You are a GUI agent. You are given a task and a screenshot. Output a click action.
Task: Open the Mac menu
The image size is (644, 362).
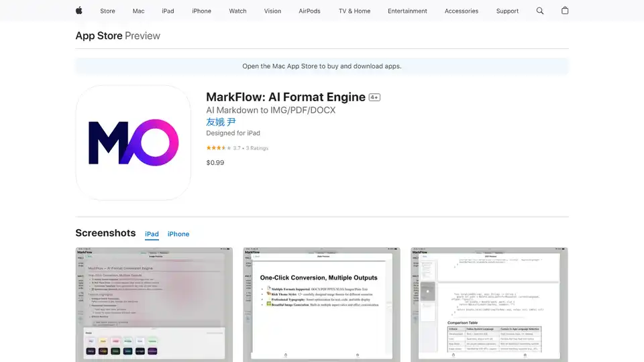[x=138, y=11]
